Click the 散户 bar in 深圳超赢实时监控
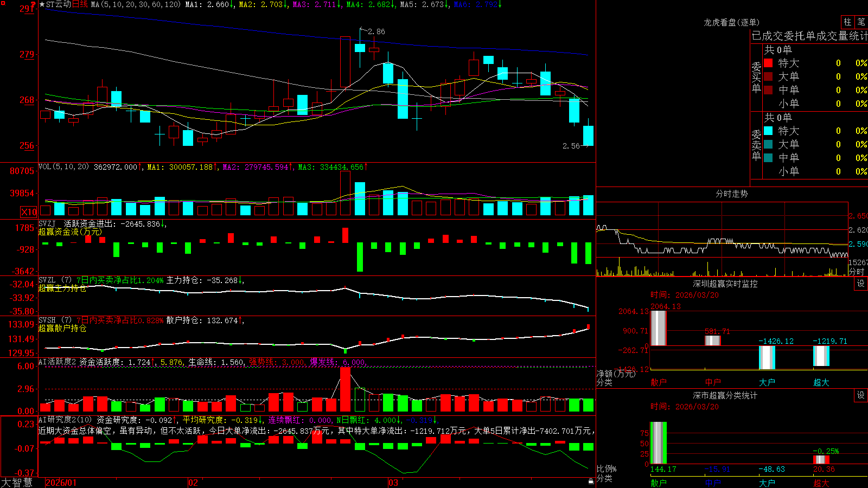 pos(659,328)
